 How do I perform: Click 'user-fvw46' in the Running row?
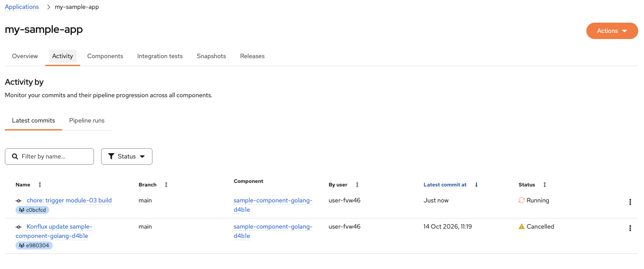click(x=344, y=201)
